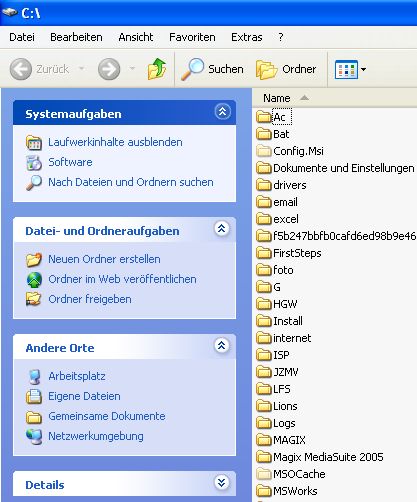Open the Extras menu
The height and width of the screenshot is (502, 417).
(247, 37)
